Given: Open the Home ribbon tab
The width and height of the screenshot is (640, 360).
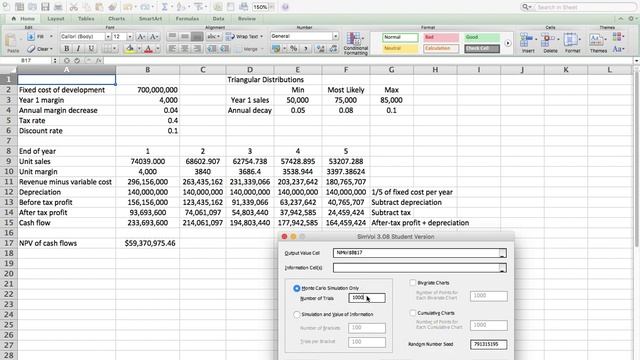Looking at the screenshot, I should [x=24, y=19].
